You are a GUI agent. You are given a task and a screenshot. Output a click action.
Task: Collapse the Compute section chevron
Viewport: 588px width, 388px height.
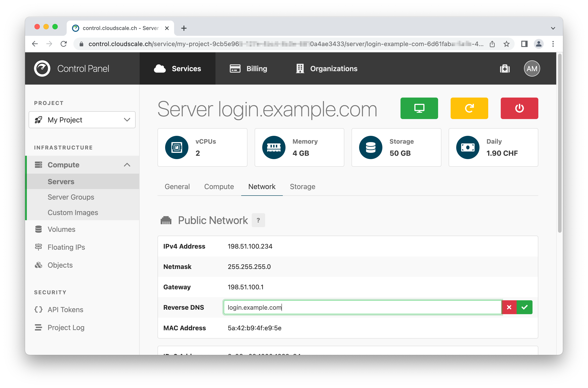click(127, 165)
